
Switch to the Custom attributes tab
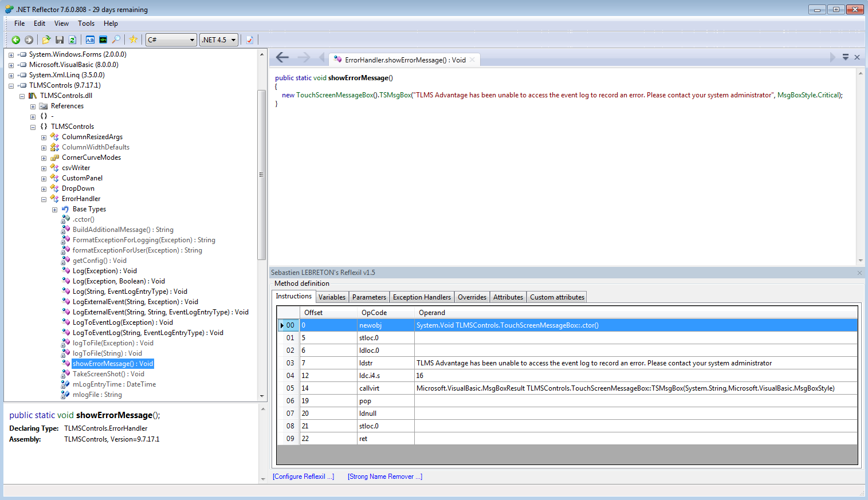coord(557,297)
